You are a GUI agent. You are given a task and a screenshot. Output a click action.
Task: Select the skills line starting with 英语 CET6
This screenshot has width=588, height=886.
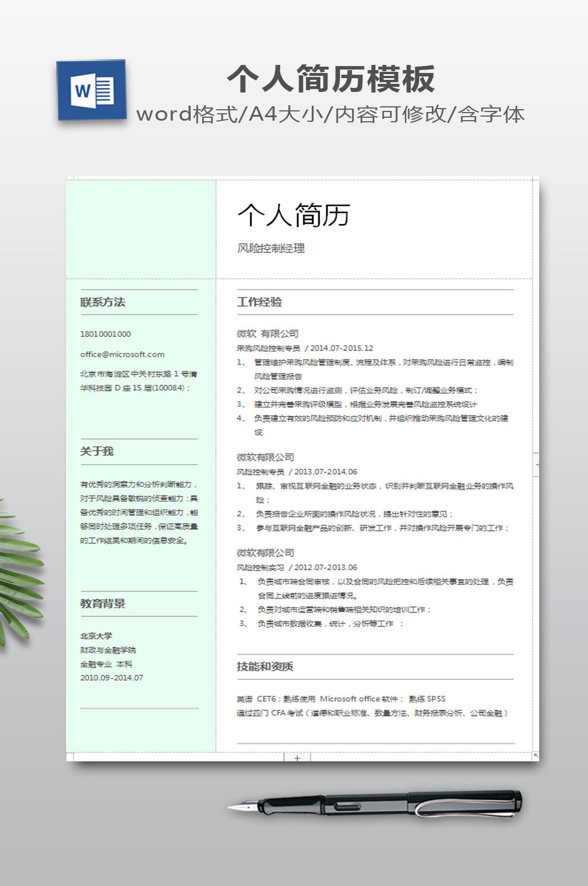click(x=341, y=699)
